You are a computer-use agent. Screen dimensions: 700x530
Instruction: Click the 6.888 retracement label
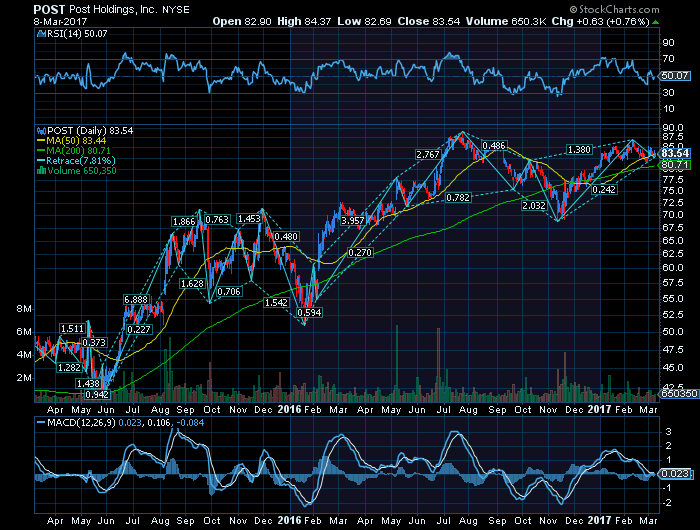pos(136,300)
